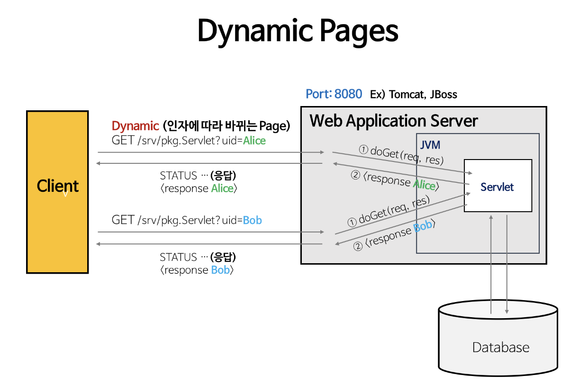Click the lower "① doGet(req, res)" label
579x392 pixels.
[x=388, y=212]
